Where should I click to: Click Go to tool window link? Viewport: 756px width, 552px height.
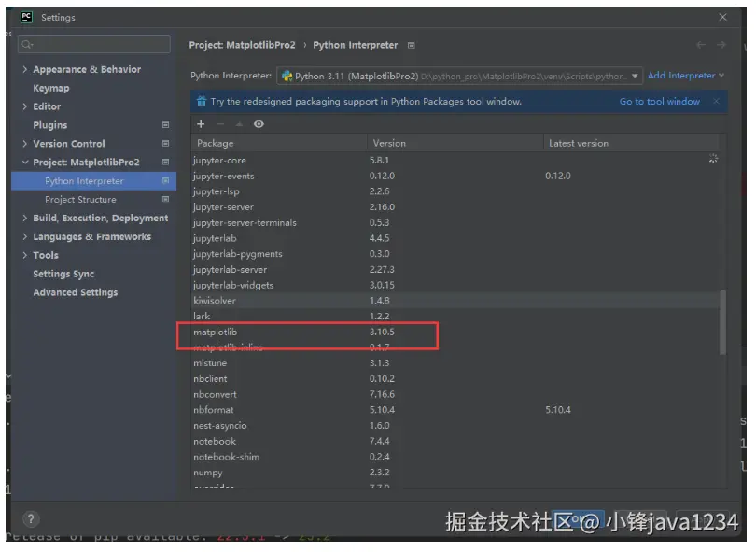[660, 101]
